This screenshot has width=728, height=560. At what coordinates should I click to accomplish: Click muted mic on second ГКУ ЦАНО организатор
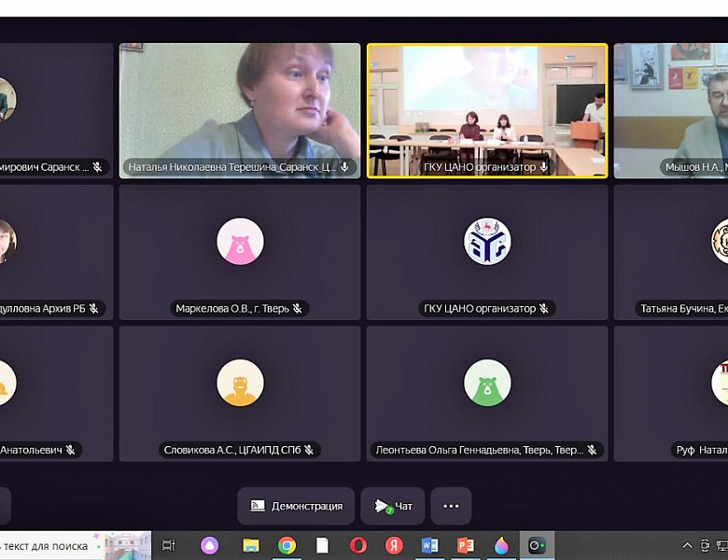(x=544, y=308)
